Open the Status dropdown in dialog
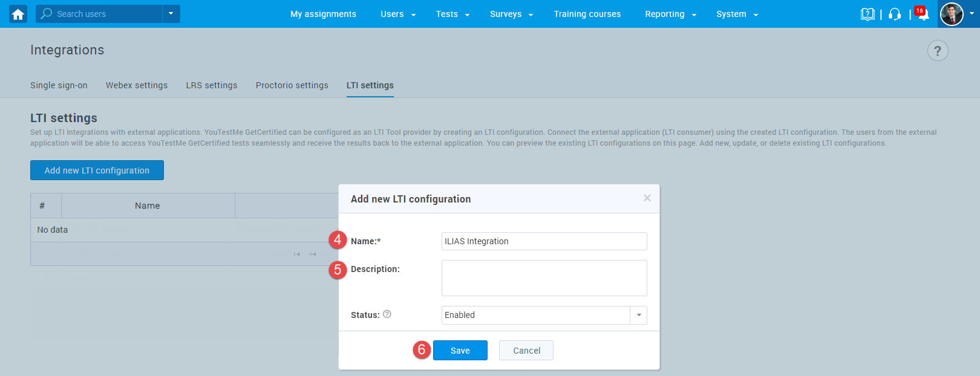This screenshot has width=980, height=376. pos(638,315)
